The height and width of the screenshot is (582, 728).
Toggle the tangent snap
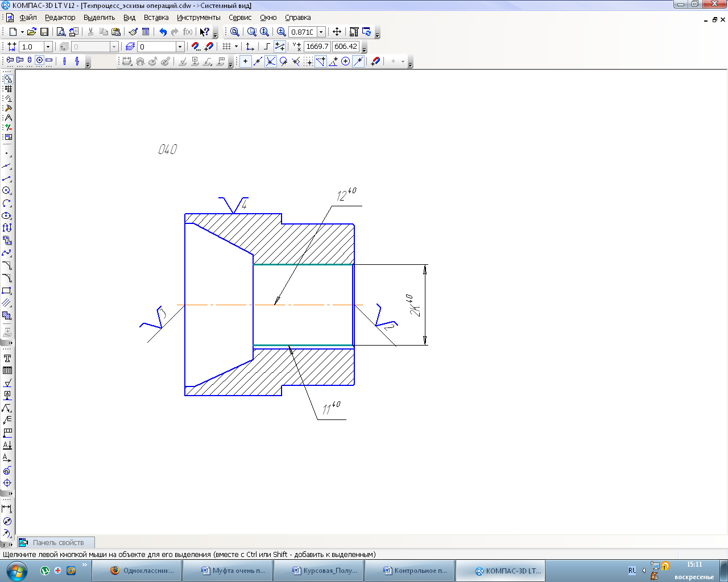point(283,61)
